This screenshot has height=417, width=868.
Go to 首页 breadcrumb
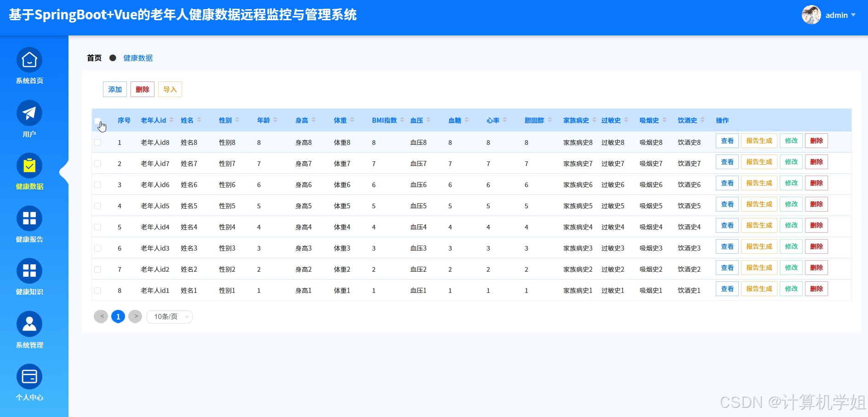[94, 58]
